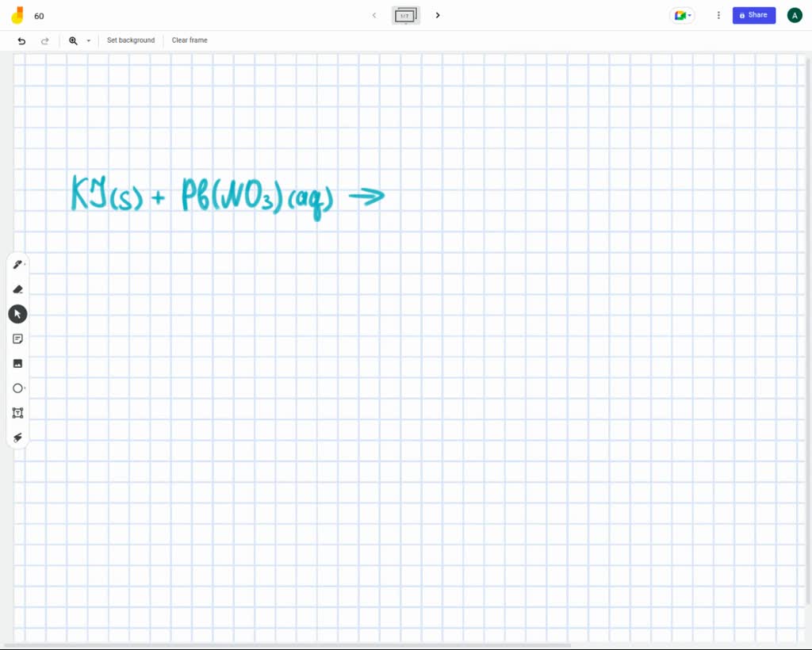Select the Text box tool

pyautogui.click(x=17, y=413)
